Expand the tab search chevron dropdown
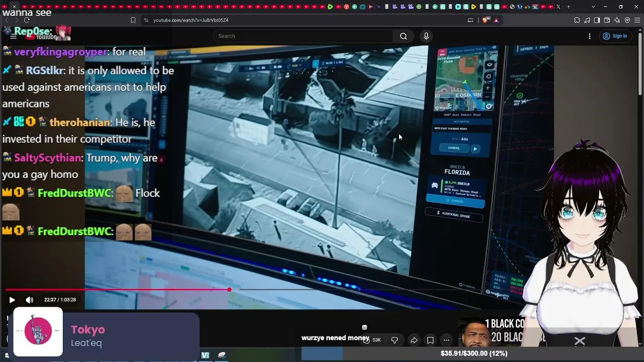Viewport: 644px width, 362px height. coord(593,7)
